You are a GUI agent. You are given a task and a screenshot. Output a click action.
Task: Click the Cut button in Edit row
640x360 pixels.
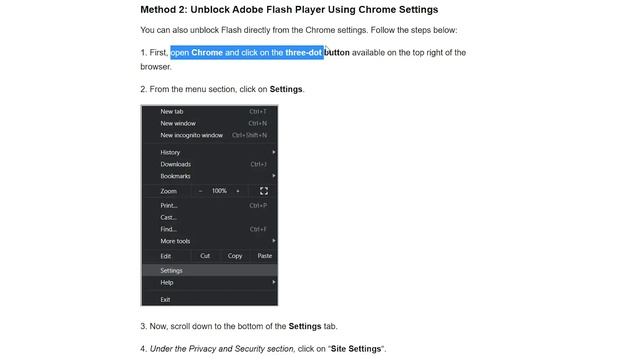[205, 256]
